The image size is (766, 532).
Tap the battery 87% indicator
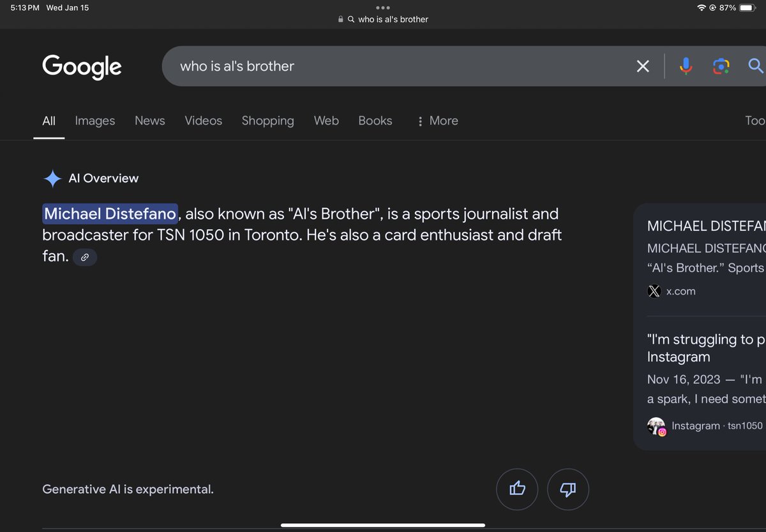point(738,8)
